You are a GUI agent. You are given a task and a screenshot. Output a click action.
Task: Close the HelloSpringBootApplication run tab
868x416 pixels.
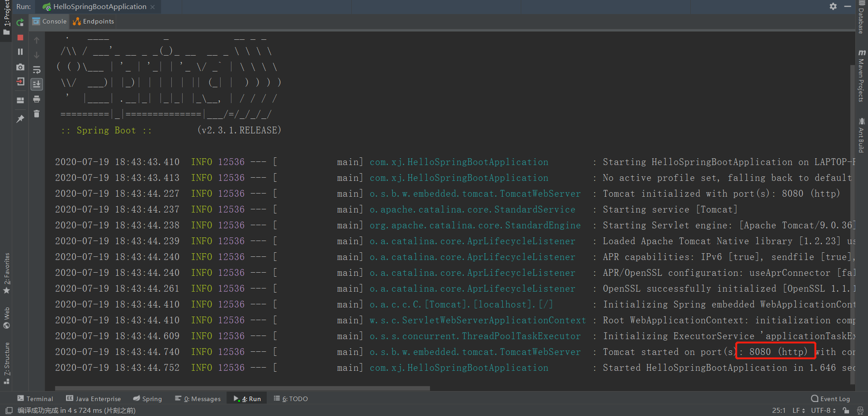pos(153,7)
